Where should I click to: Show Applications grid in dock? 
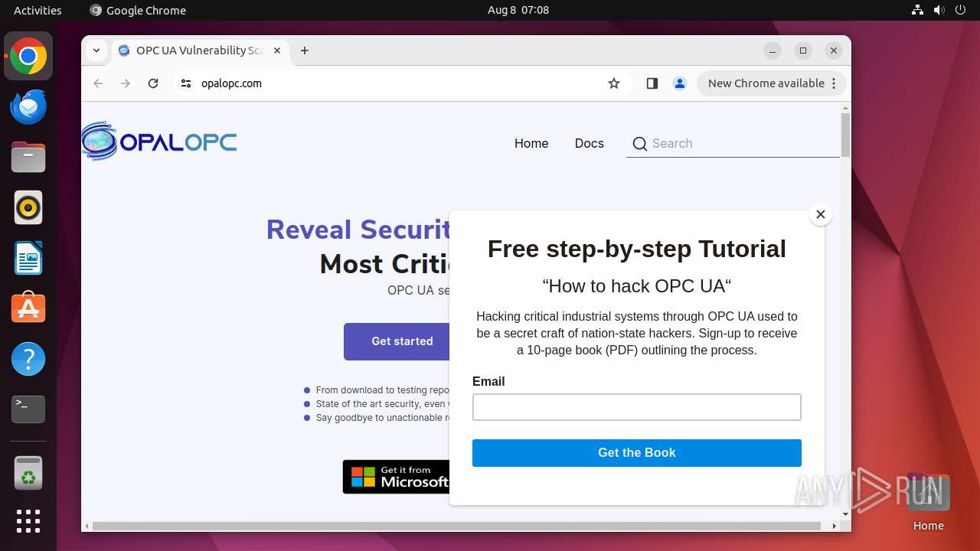point(28,521)
